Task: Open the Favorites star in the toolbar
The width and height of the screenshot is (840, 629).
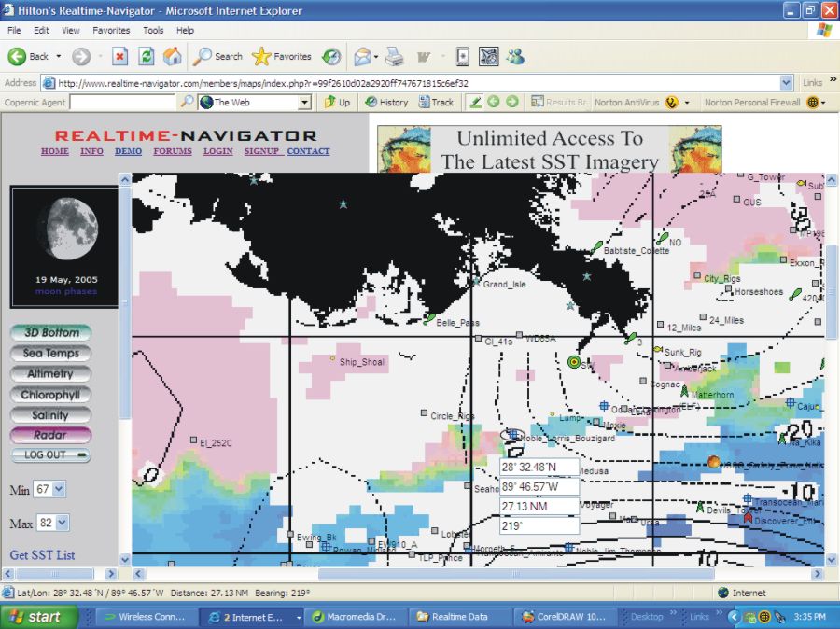Action: 282,56
